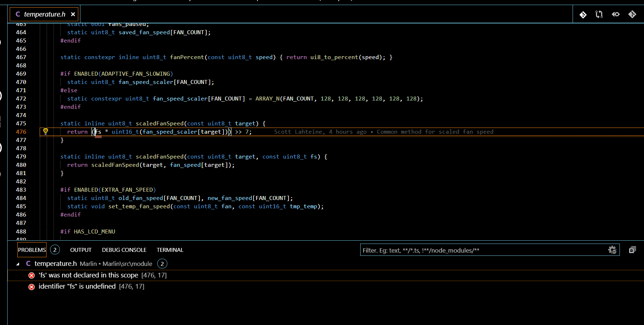The height and width of the screenshot is (325, 644).
Task: Select the temperature.h editor tab
Action: pyautogui.click(x=44, y=14)
